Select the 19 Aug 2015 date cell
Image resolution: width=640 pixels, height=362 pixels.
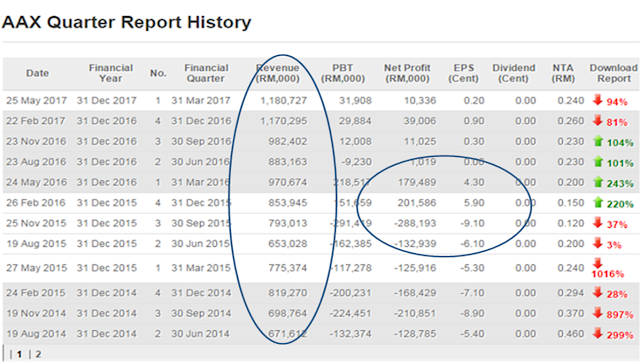click(x=36, y=243)
